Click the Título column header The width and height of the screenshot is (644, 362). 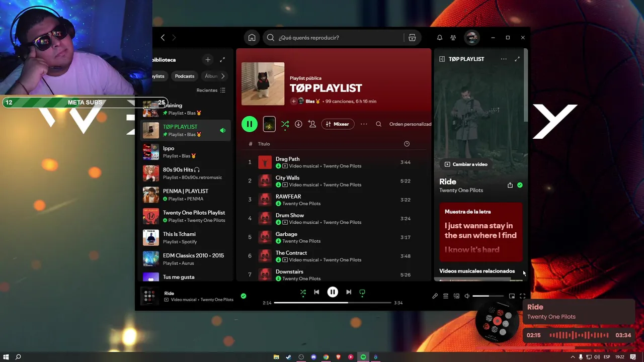pyautogui.click(x=264, y=144)
